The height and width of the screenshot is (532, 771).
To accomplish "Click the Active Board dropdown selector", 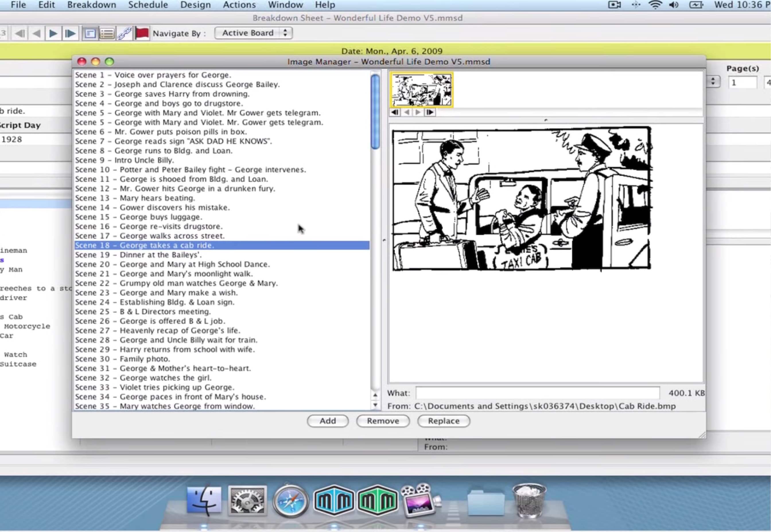I will pos(253,32).
